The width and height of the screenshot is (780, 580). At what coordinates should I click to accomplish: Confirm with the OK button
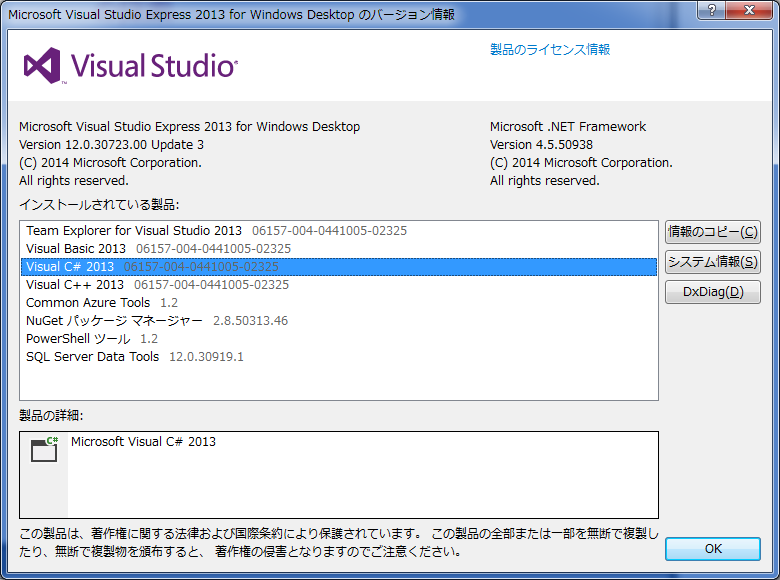(712, 549)
